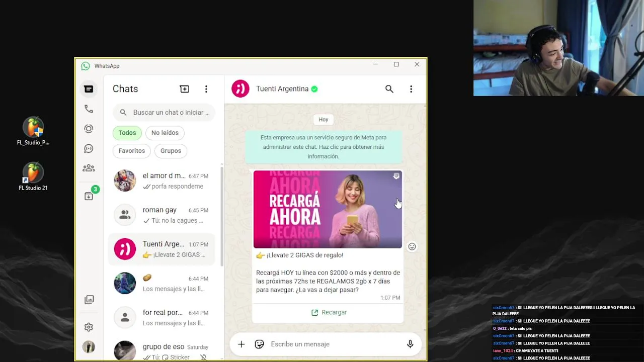Open the Communities icon in sidebar

[89, 168]
